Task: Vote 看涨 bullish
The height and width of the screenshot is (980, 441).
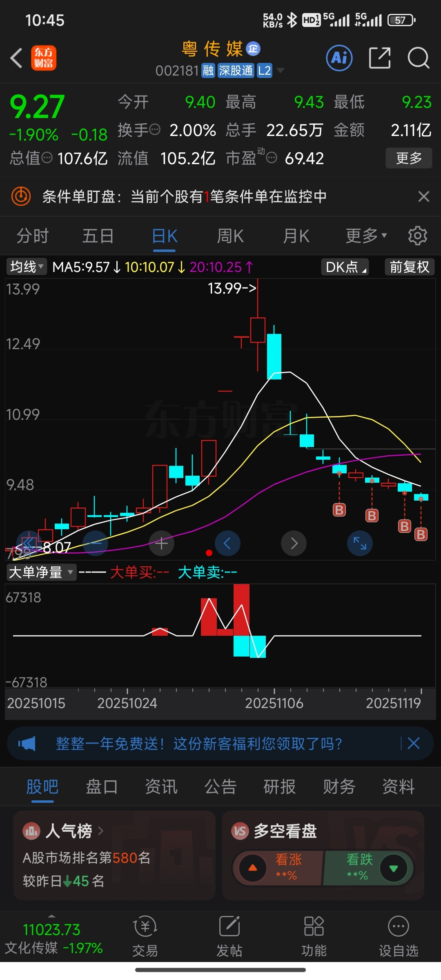Action: coord(278,867)
